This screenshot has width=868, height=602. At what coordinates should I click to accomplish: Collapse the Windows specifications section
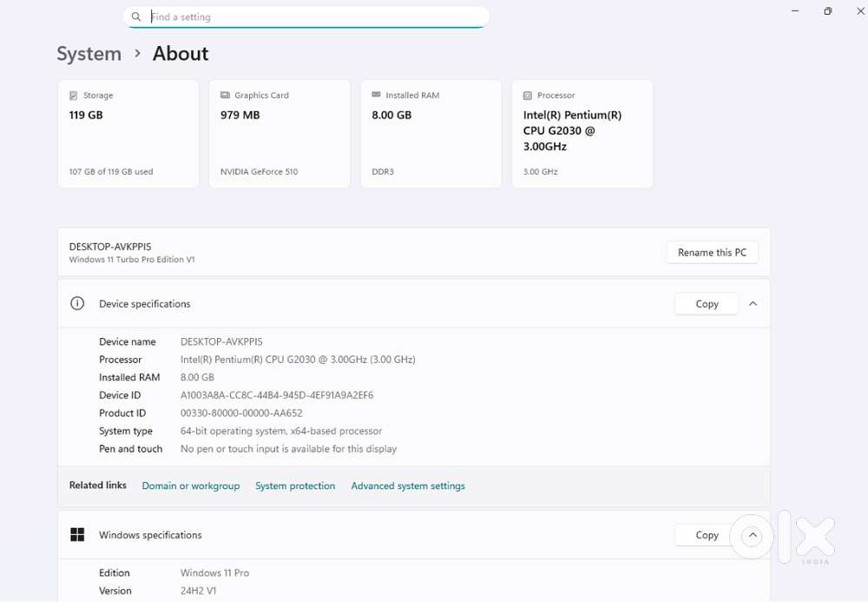[x=753, y=536]
